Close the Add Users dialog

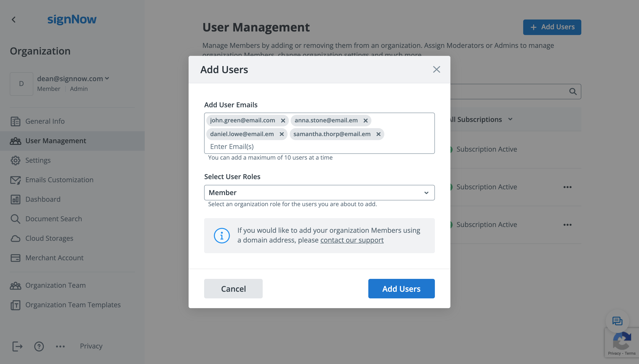point(437,69)
